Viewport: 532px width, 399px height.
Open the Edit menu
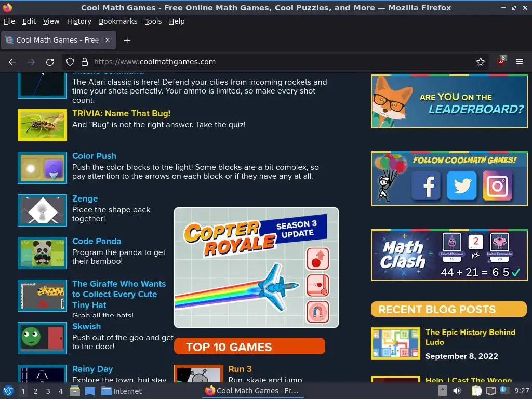coord(29,21)
